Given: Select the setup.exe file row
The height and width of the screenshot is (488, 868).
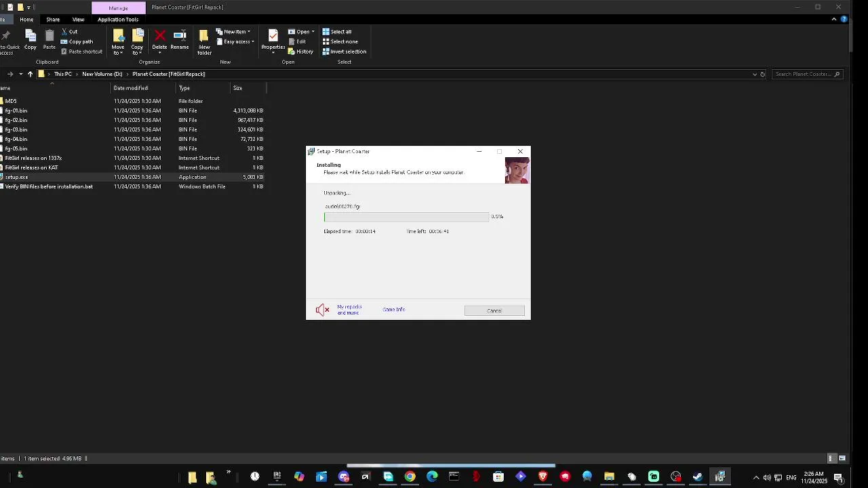Looking at the screenshot, I should pos(132,177).
